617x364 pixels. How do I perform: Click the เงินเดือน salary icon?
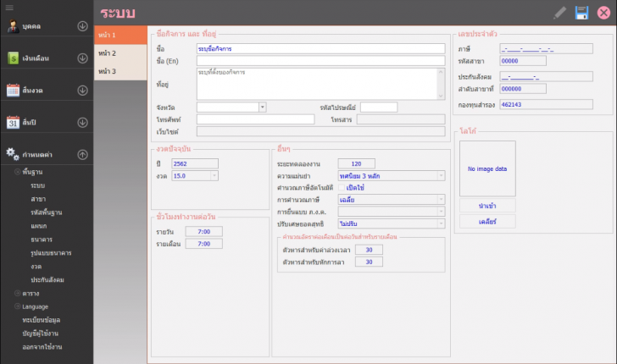tap(13, 58)
